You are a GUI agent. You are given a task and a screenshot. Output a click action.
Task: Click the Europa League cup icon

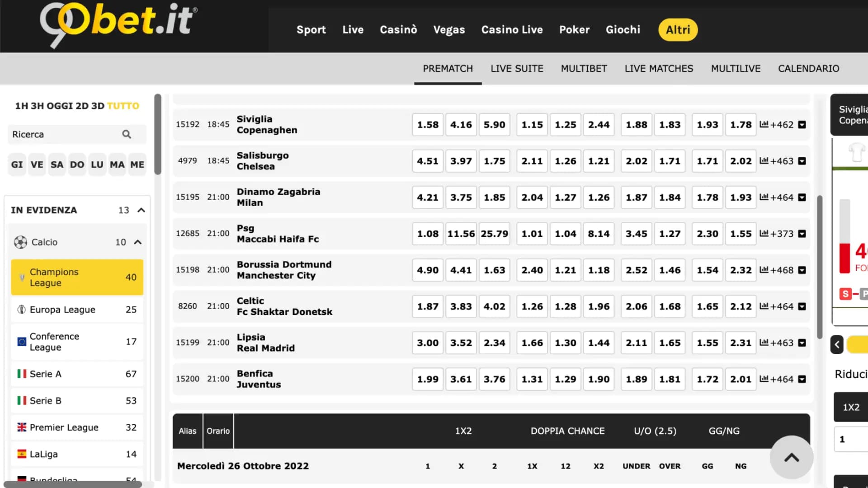[x=21, y=310]
